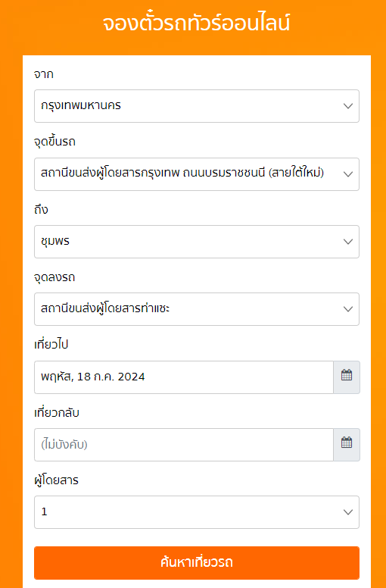Open the origin dropdown showing กรุงเทพมหานคร
This screenshot has height=588, width=386.
tap(197, 106)
